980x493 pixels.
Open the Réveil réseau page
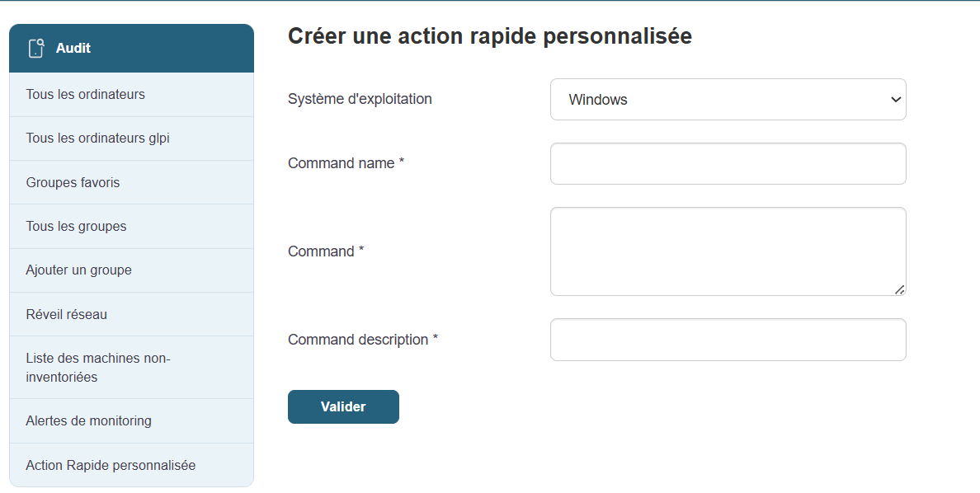click(x=66, y=315)
